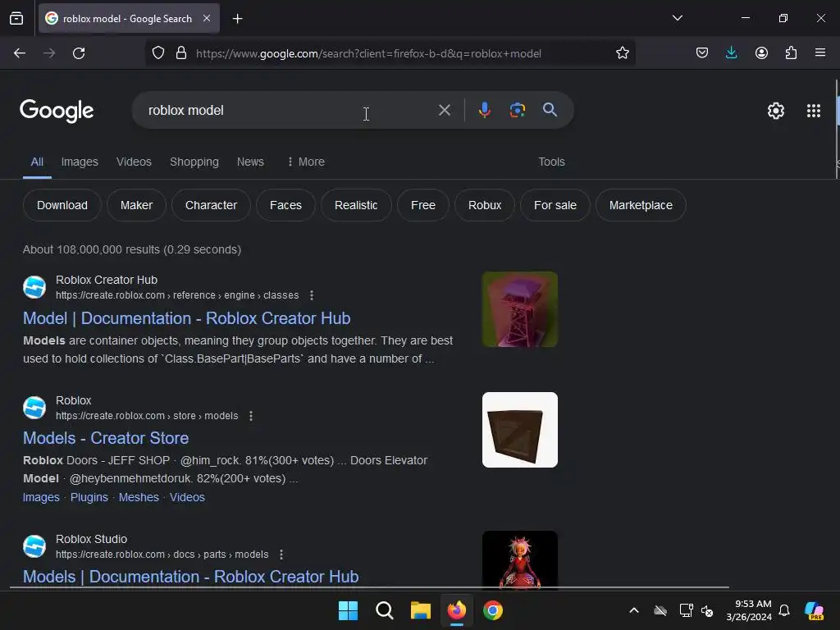Open more options for Roblox Creator Hub result

point(311,295)
